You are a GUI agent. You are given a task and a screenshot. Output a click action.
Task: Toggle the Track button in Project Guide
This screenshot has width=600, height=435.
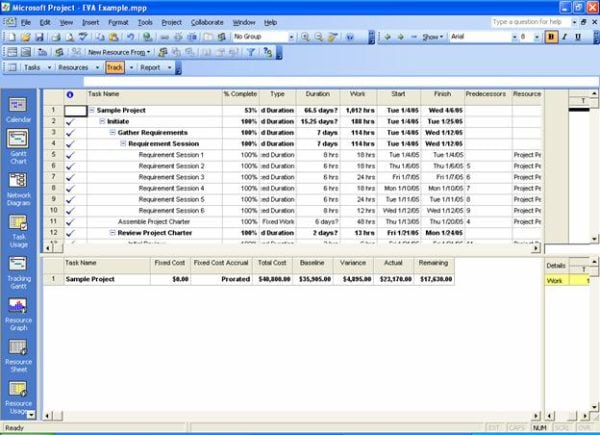point(115,68)
